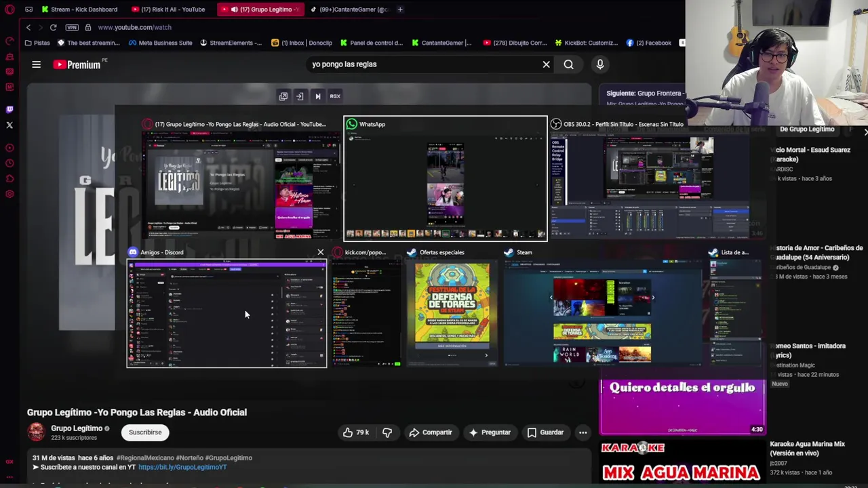Image resolution: width=868 pixels, height=488 pixels.
Task: Open The best streamin... bookmark
Action: [89, 43]
